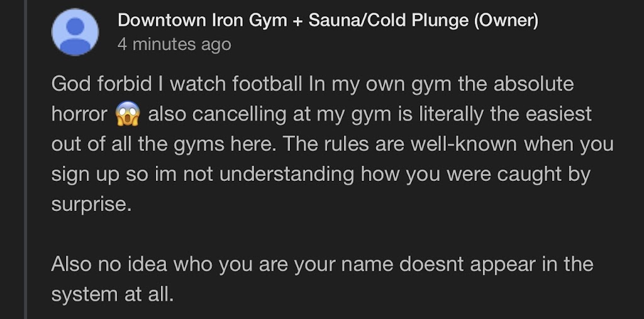Viewport: 644px width, 319px height.
Task: Open the Downtown Iron Gym owner profile name
Action: click(201, 20)
